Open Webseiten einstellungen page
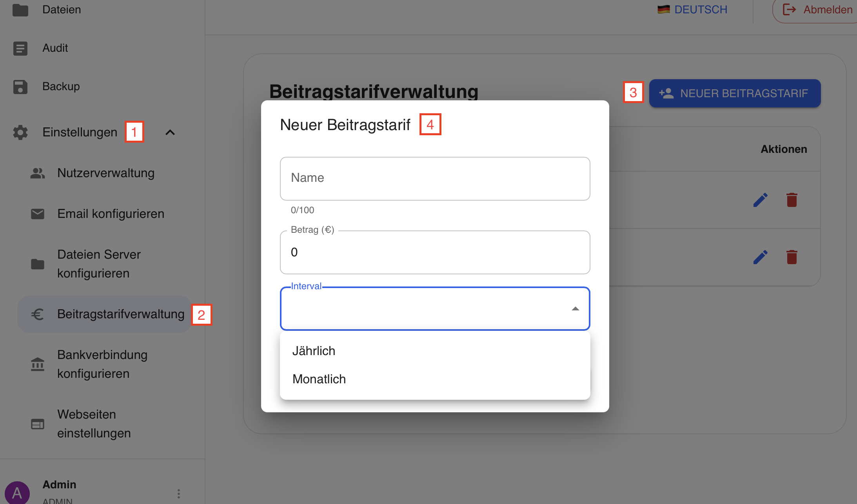857x504 pixels. [x=105, y=424]
